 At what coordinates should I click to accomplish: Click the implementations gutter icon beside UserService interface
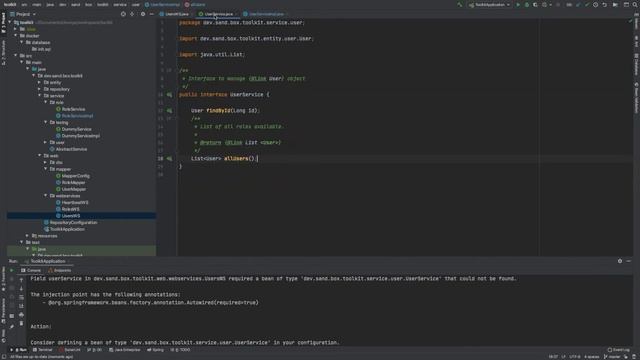169,95
